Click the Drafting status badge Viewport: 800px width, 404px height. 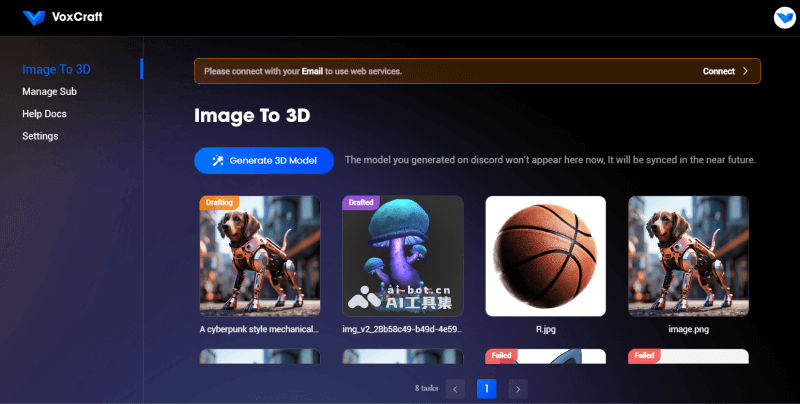219,202
